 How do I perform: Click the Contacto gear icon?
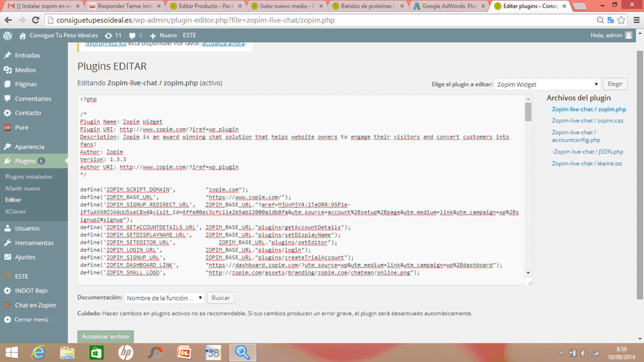(8, 113)
